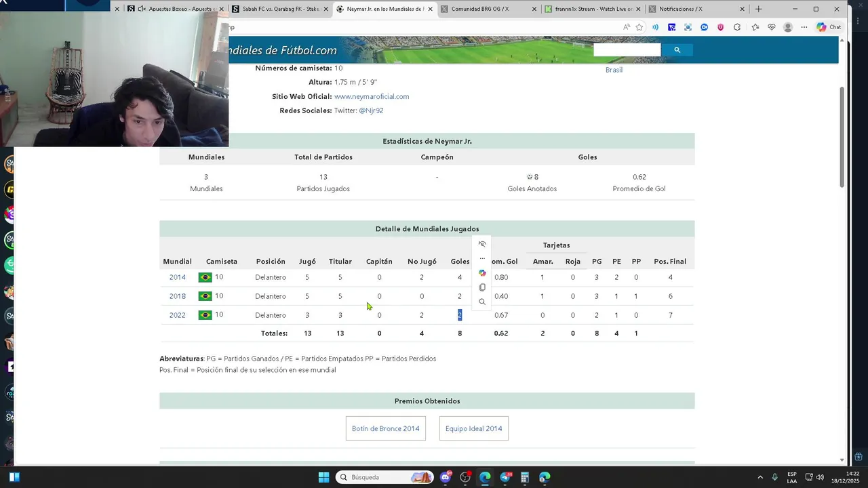Open the round recording app in the taskbar
Viewport: 868px width, 488px height.
click(x=465, y=477)
